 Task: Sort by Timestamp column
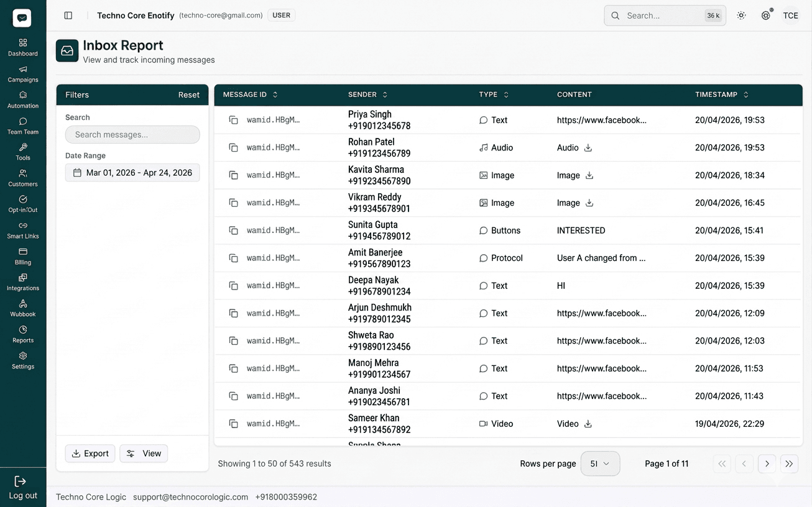click(722, 94)
